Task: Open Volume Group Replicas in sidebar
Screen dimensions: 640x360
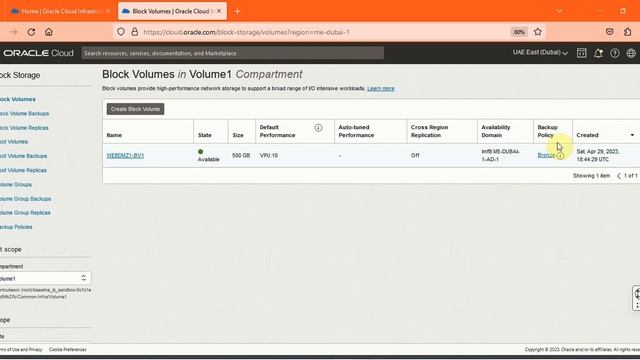Action: (x=25, y=213)
